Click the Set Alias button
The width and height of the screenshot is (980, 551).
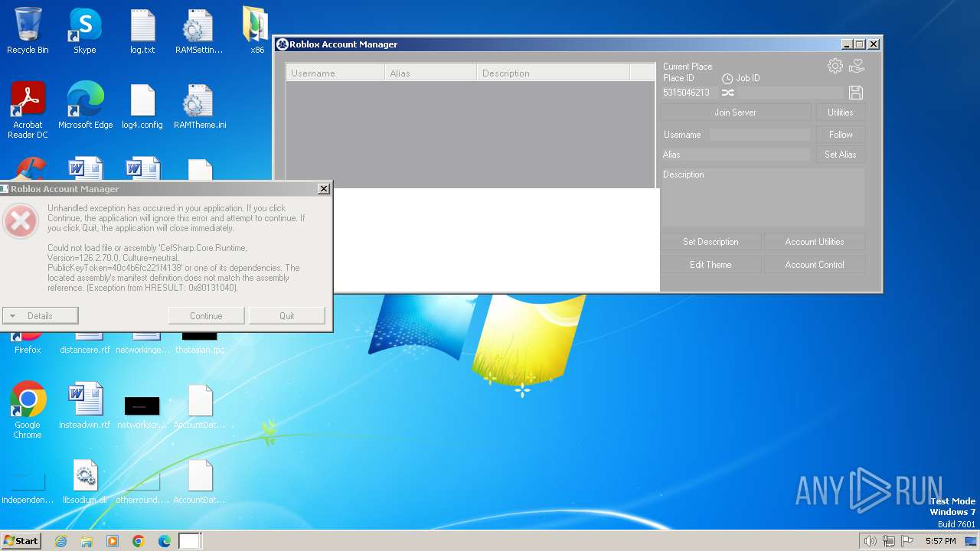[x=840, y=155]
